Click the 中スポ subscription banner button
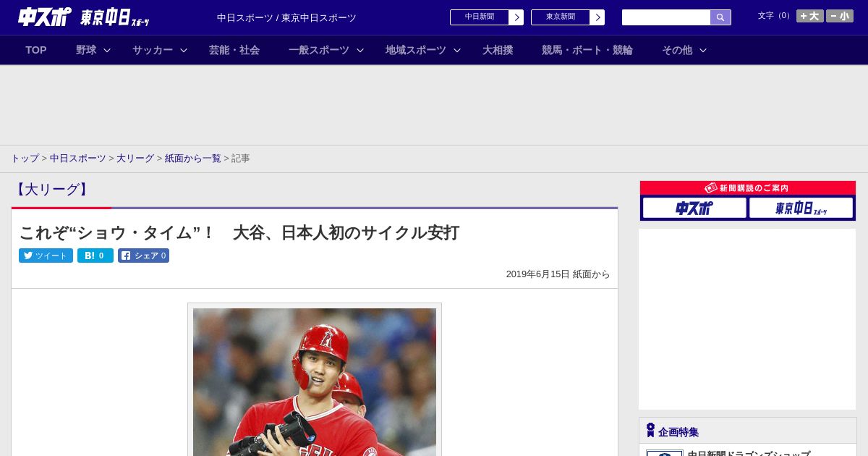Viewport: 868px width, 456px height. click(x=694, y=208)
